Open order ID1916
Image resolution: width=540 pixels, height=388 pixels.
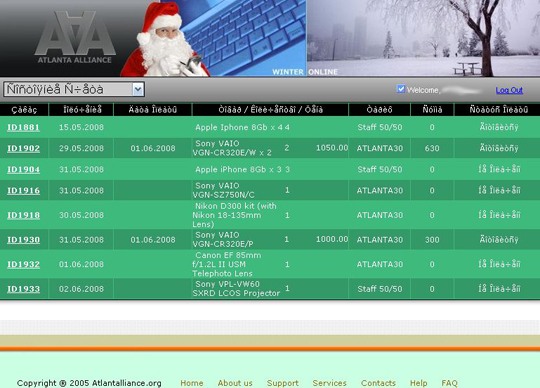tap(23, 190)
